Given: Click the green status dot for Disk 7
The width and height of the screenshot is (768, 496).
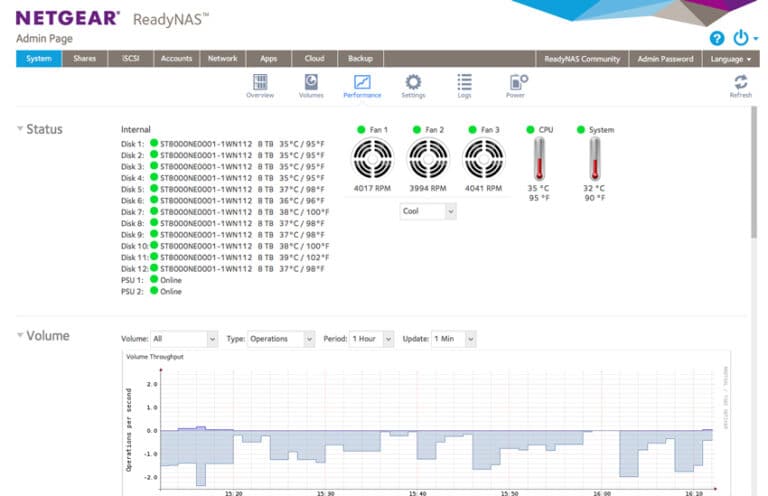Looking at the screenshot, I should click(154, 211).
